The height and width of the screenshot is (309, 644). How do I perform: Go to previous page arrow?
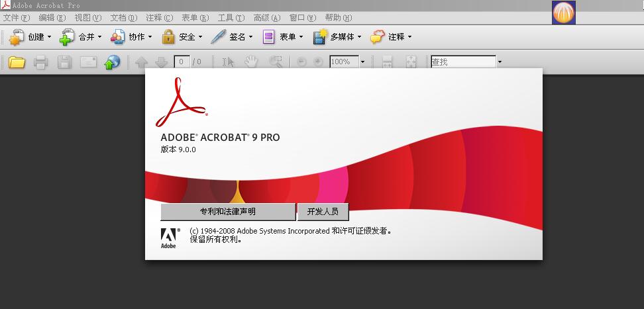tap(141, 62)
